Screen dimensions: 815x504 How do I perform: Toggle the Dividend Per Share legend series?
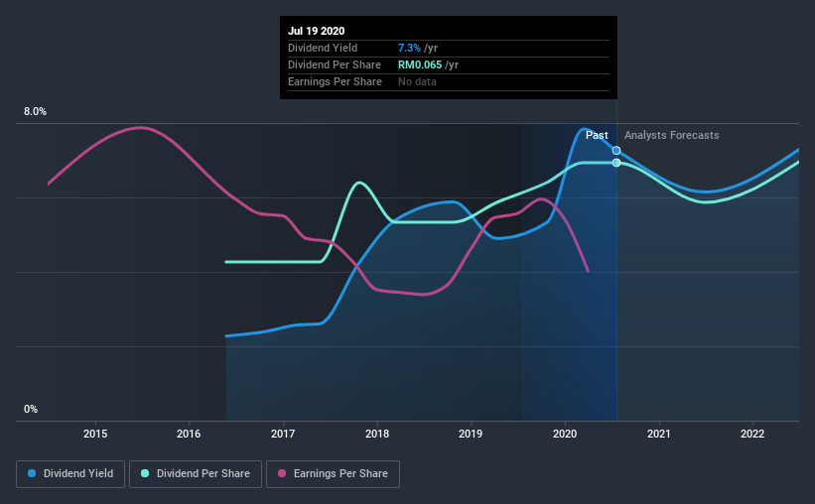[x=196, y=474]
